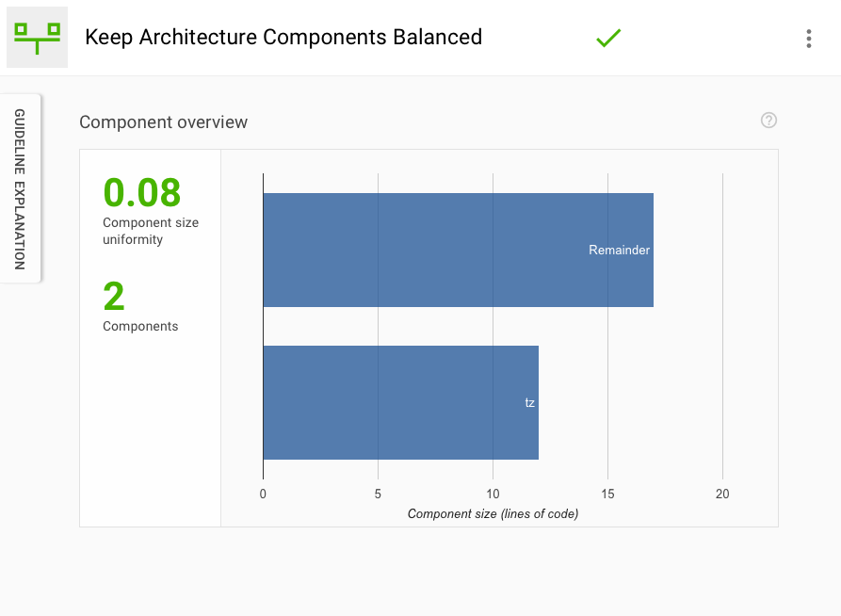Image resolution: width=841 pixels, height=616 pixels.
Task: Open the Guideline Explanation side tab
Action: (x=20, y=188)
